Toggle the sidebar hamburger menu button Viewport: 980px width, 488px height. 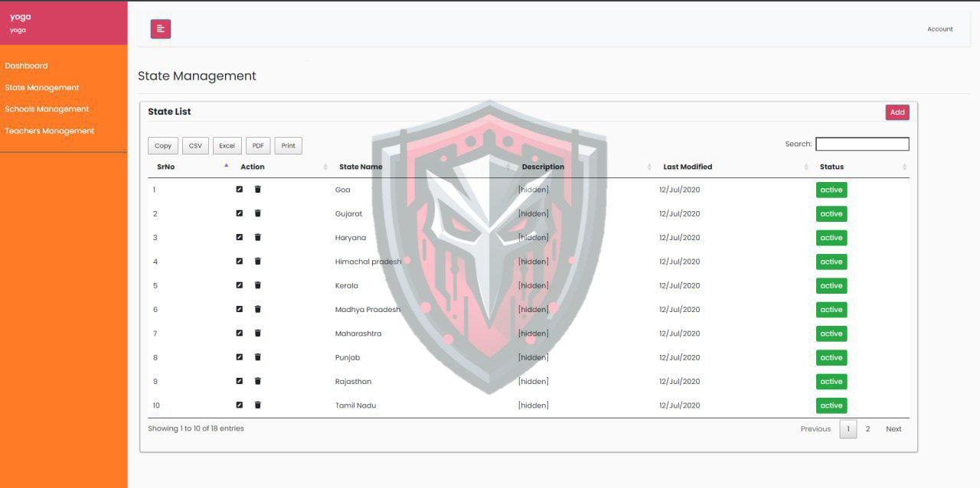(x=160, y=29)
